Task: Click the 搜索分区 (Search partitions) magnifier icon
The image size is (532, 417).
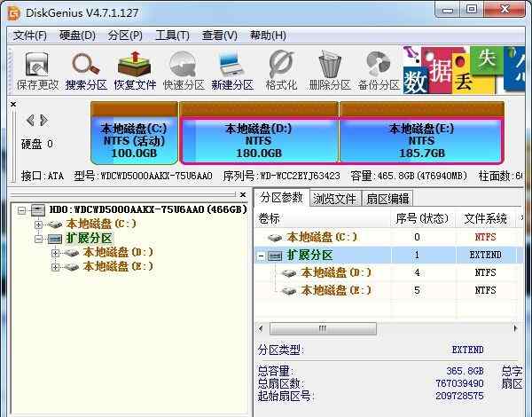Action: [x=86, y=69]
